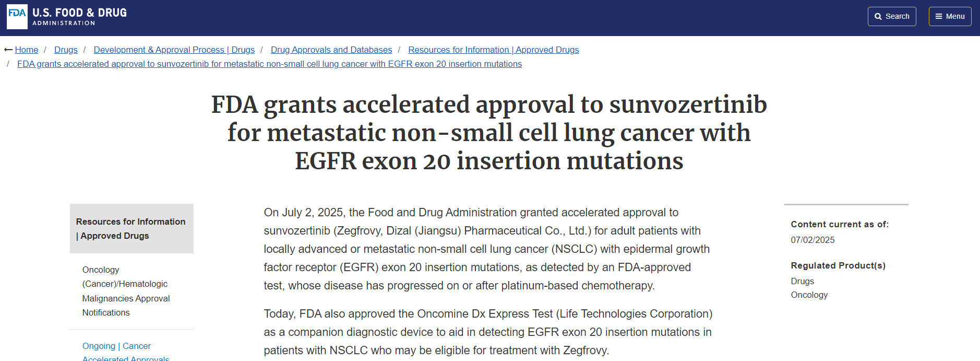Image resolution: width=980 pixels, height=361 pixels.
Task: Open the hamburger Menu button
Action: (x=950, y=16)
